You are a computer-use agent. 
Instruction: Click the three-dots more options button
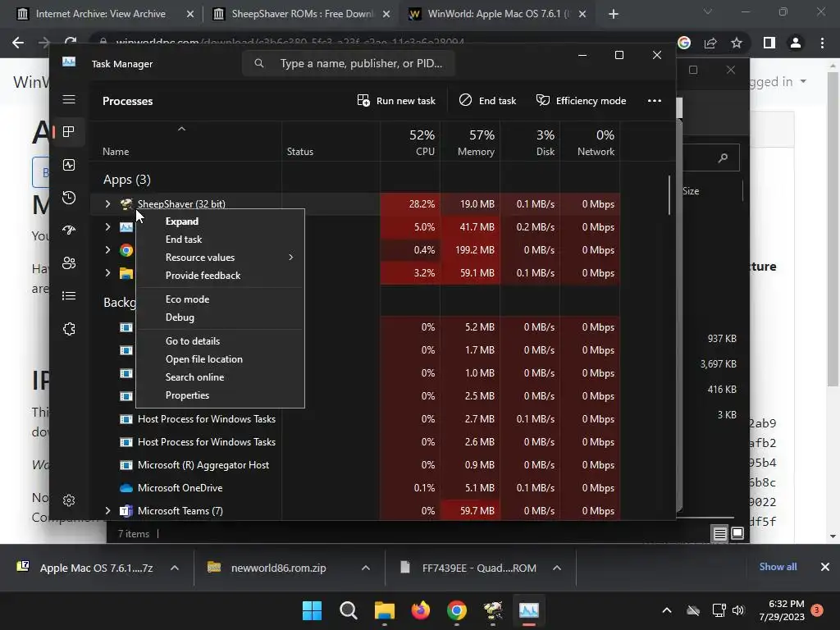coord(654,101)
